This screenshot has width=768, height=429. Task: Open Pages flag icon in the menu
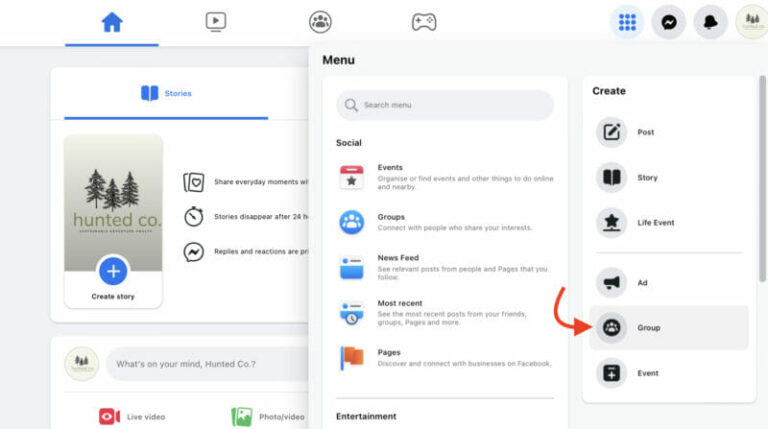pyautogui.click(x=352, y=357)
